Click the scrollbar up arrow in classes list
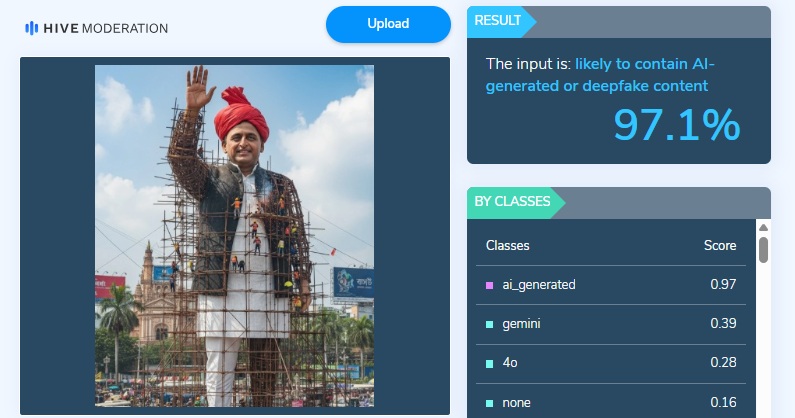This screenshot has height=418, width=795. 764,227
